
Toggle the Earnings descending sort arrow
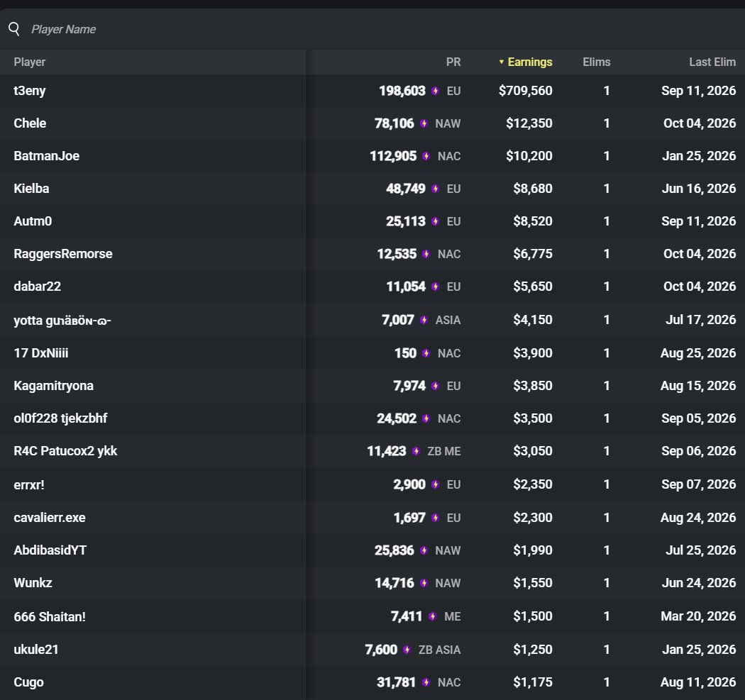click(501, 62)
